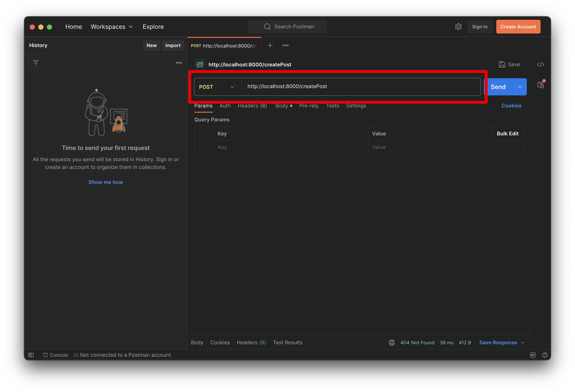Open the POST method dropdown
The image size is (575, 392).
tap(217, 87)
